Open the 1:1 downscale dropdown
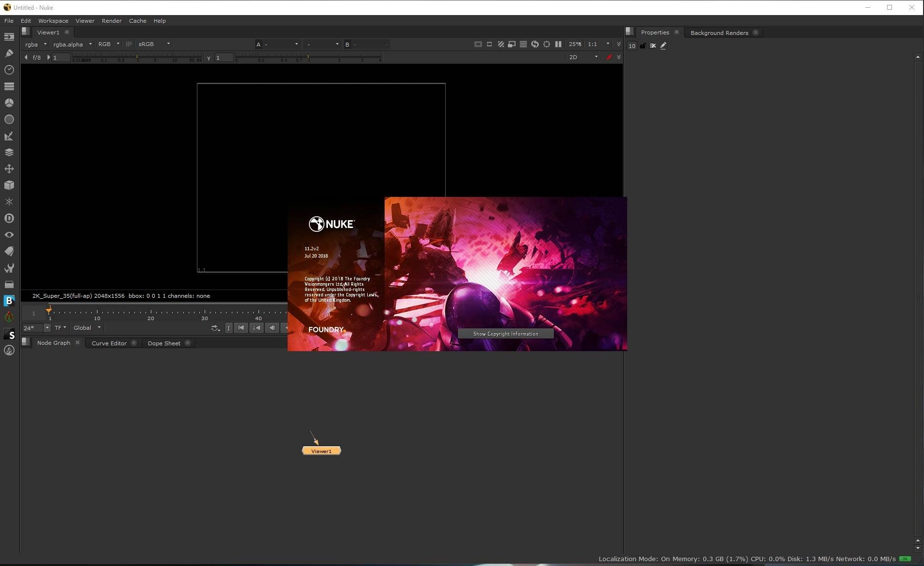The height and width of the screenshot is (566, 924). point(599,44)
